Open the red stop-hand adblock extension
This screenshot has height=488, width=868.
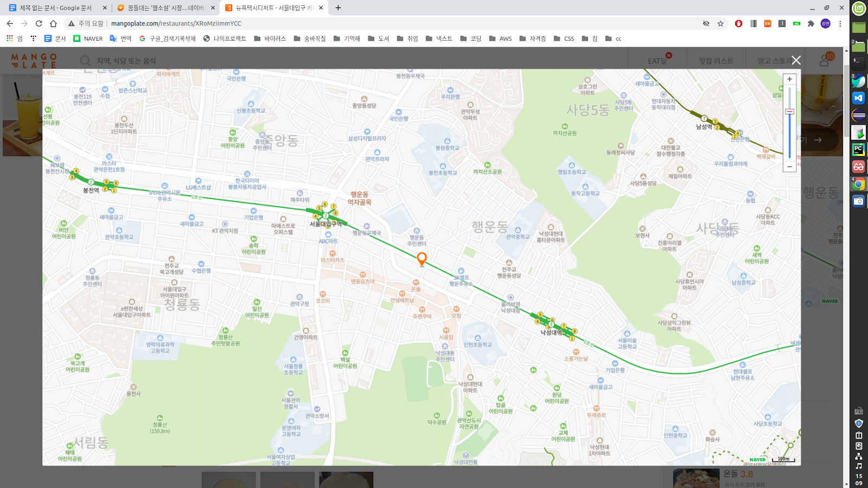(x=738, y=23)
